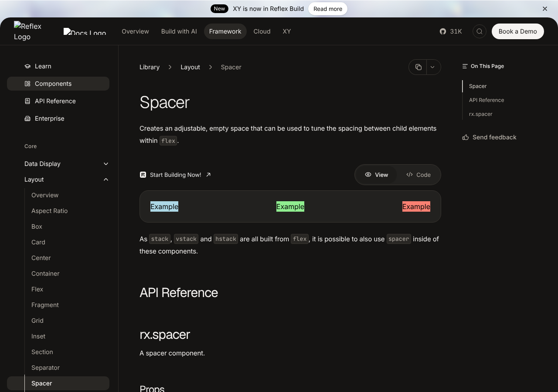Click the API Reference document icon

tap(27, 101)
